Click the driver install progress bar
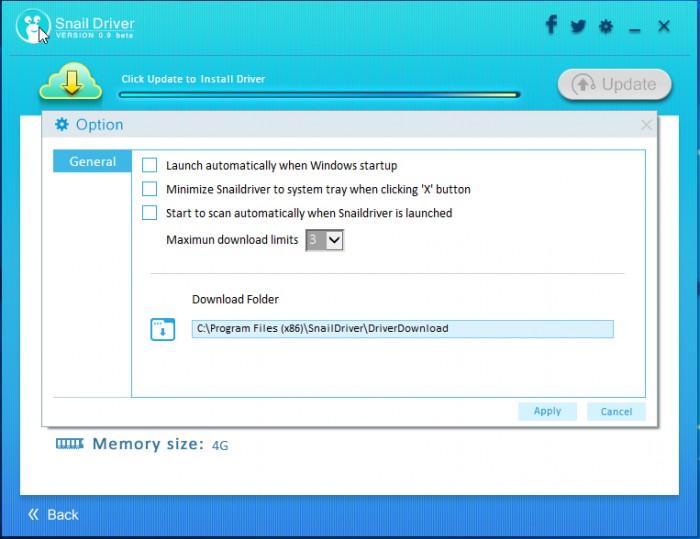Viewport: 700px width, 539px height. [319, 95]
